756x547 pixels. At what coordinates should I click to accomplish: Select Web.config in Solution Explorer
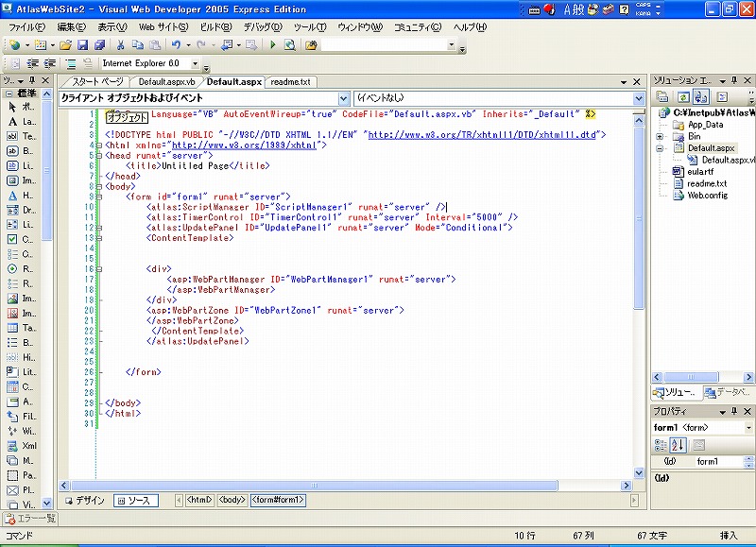tap(707, 196)
